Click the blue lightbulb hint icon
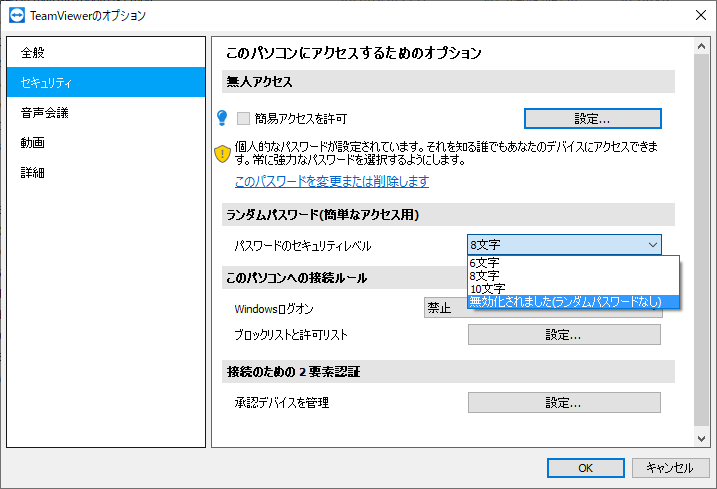 222,118
